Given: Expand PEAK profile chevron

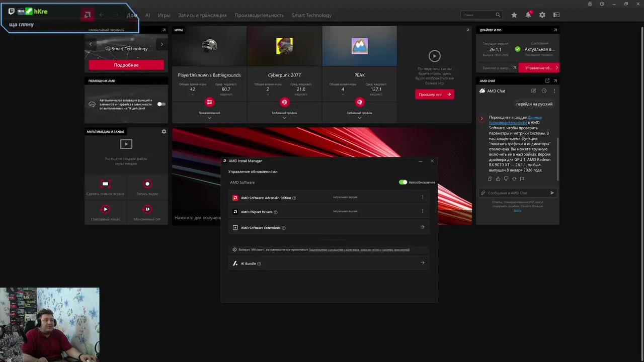Looking at the screenshot, I should 359,118.
